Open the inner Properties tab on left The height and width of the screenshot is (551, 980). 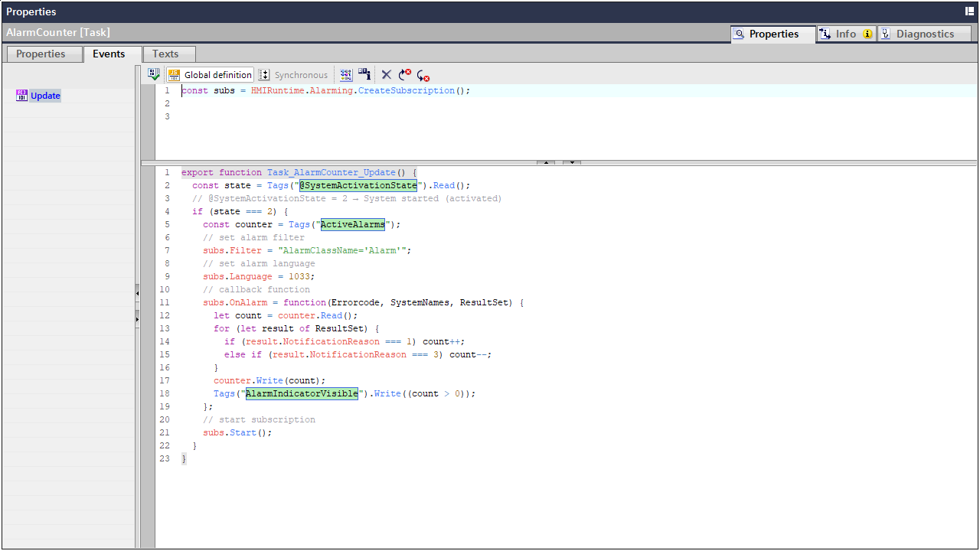(41, 54)
